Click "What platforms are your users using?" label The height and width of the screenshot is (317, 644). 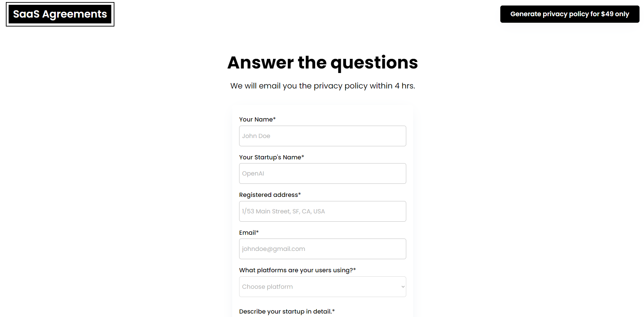(297, 270)
